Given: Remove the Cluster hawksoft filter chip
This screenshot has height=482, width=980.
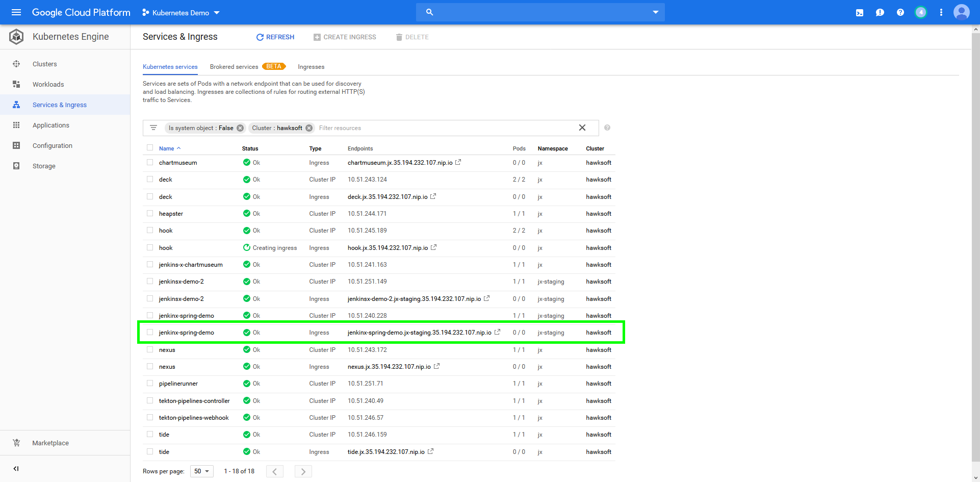Looking at the screenshot, I should 309,128.
